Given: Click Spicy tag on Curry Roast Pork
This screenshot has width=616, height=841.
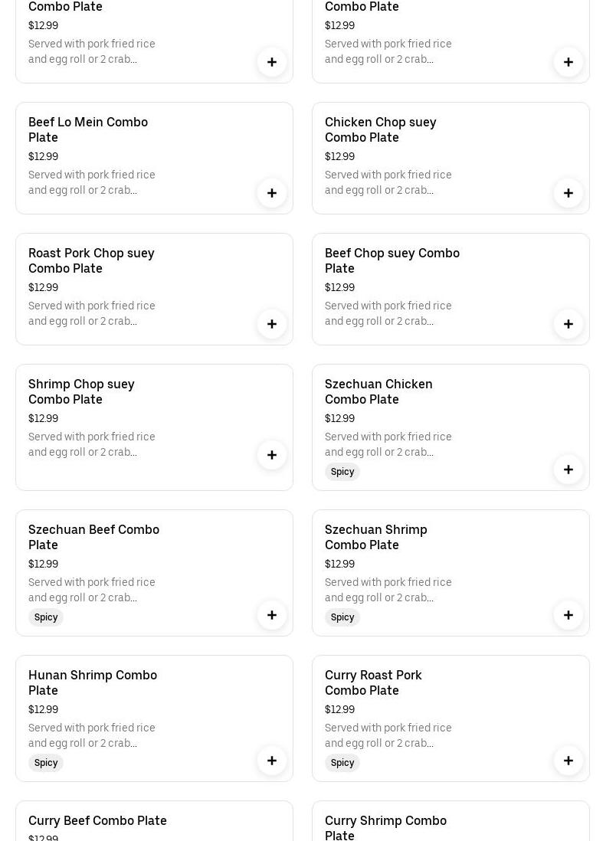Looking at the screenshot, I should pyautogui.click(x=342, y=763).
